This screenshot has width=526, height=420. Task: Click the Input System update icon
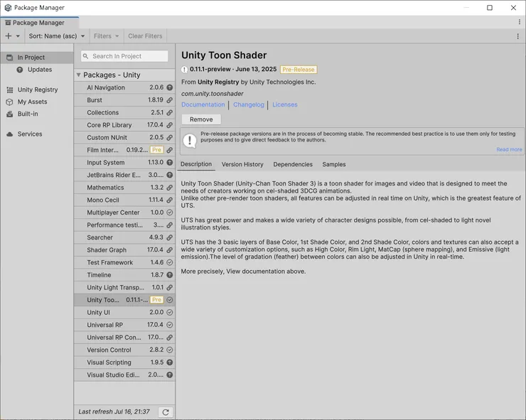(170, 162)
